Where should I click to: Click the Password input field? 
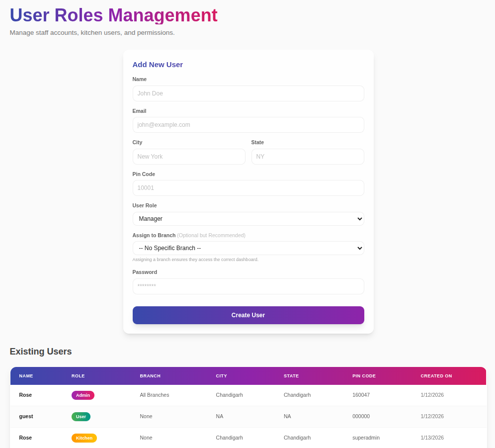248,286
